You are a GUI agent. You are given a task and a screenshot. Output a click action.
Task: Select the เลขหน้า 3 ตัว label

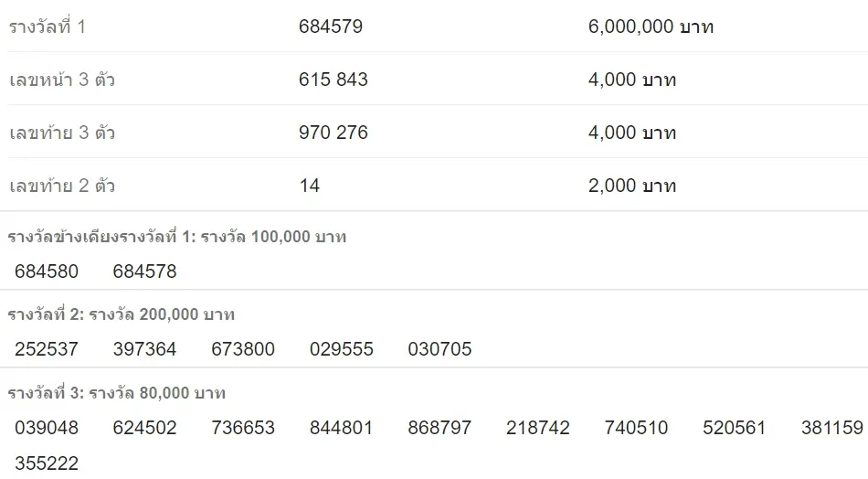coord(62,80)
